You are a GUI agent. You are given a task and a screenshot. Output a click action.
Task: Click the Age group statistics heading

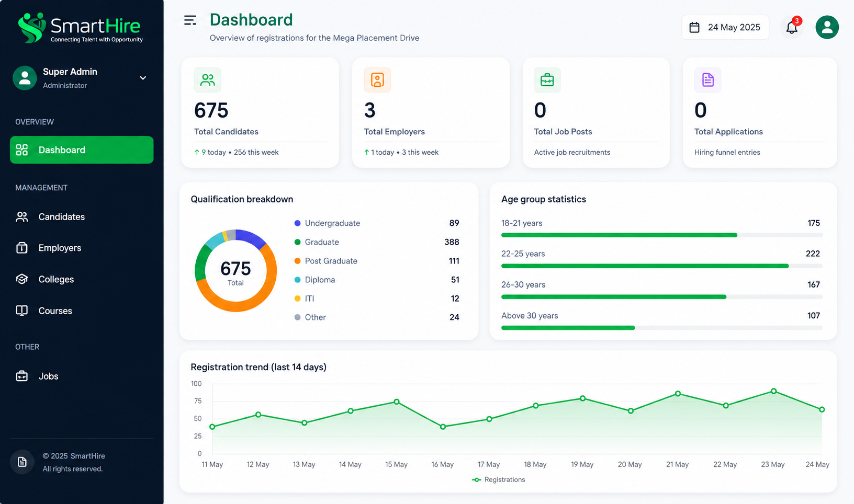click(544, 199)
